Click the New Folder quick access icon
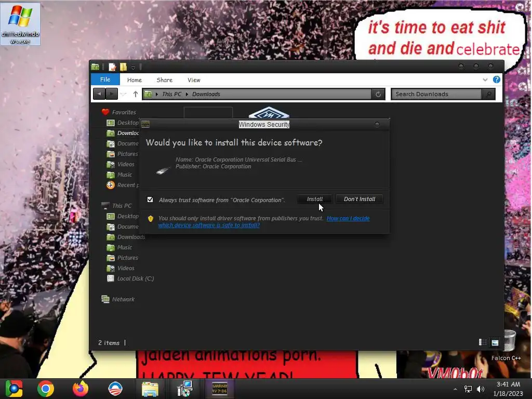This screenshot has height=399, width=532. 123,67
